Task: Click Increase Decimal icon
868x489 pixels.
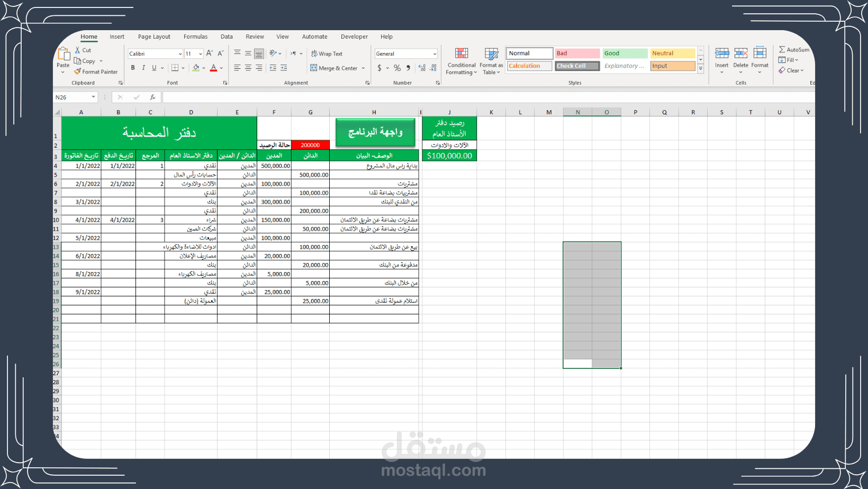Action: (422, 68)
